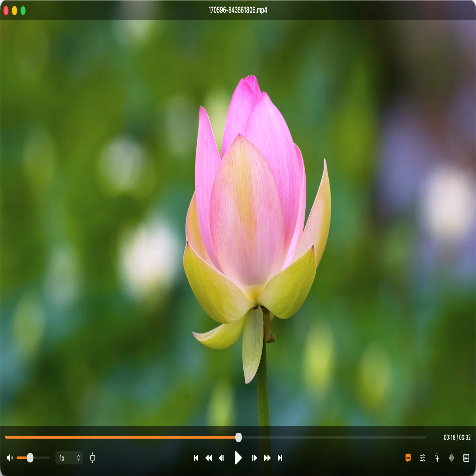Mute audio with the speaker icon
The image size is (476, 476).
click(x=10, y=458)
